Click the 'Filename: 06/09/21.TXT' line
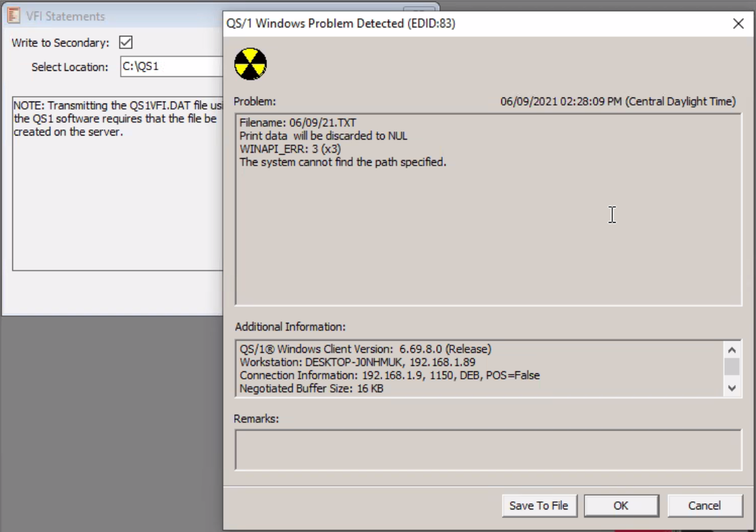 coord(298,123)
